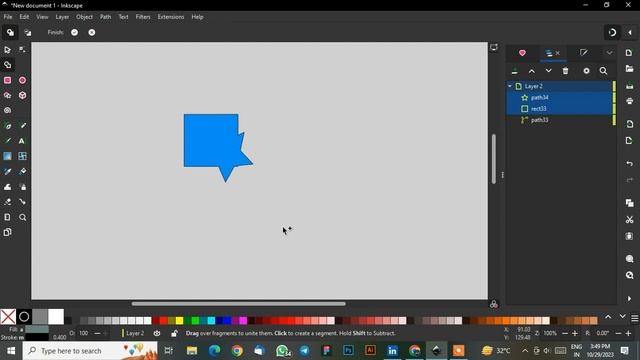The image size is (640, 360).
Task: Select the Tweak tool
Action: 7,187
